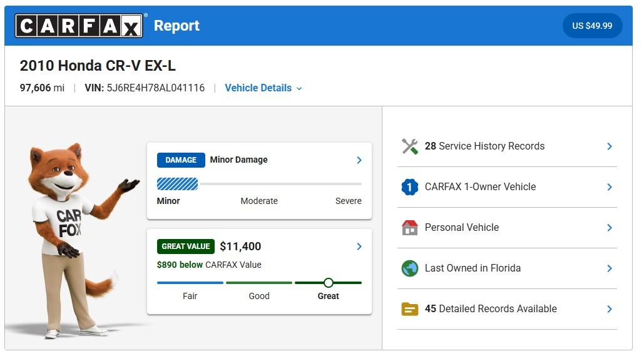This screenshot has height=361, width=644.
Task: Open chevron for Personal Vehicle row
Action: [610, 228]
